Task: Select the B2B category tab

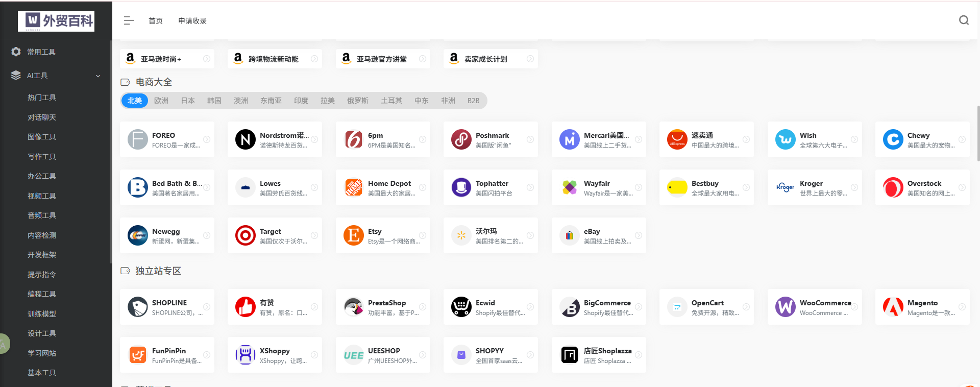Action: click(473, 101)
